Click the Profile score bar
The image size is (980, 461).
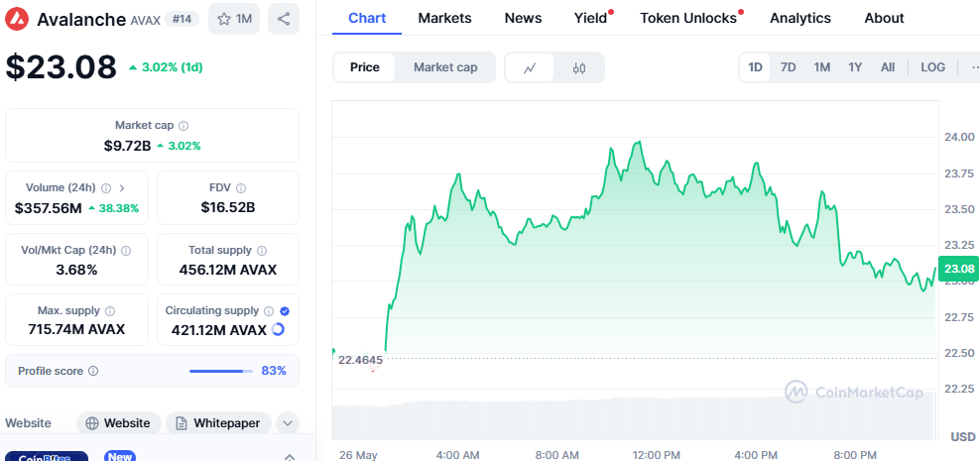click(220, 371)
